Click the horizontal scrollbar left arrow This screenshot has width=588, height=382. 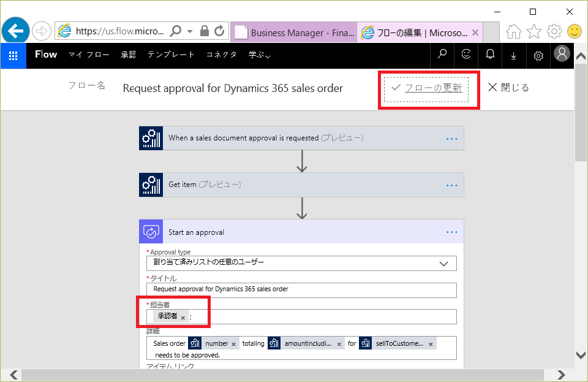click(x=13, y=375)
